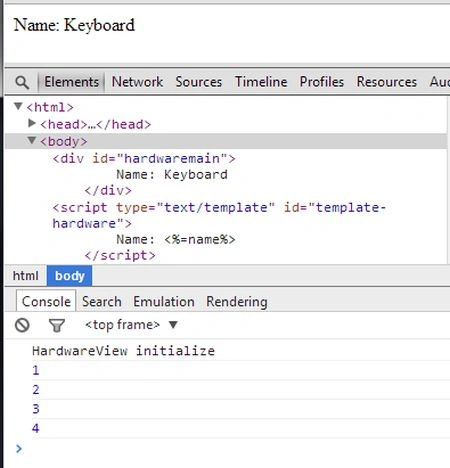Open the Profiles tab
Image resolution: width=450 pixels, height=468 pixels.
click(x=322, y=82)
